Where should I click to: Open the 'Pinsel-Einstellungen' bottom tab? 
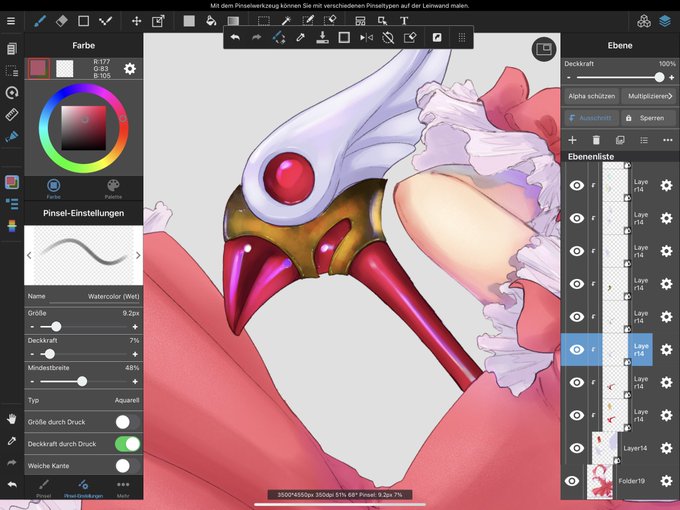[83, 488]
